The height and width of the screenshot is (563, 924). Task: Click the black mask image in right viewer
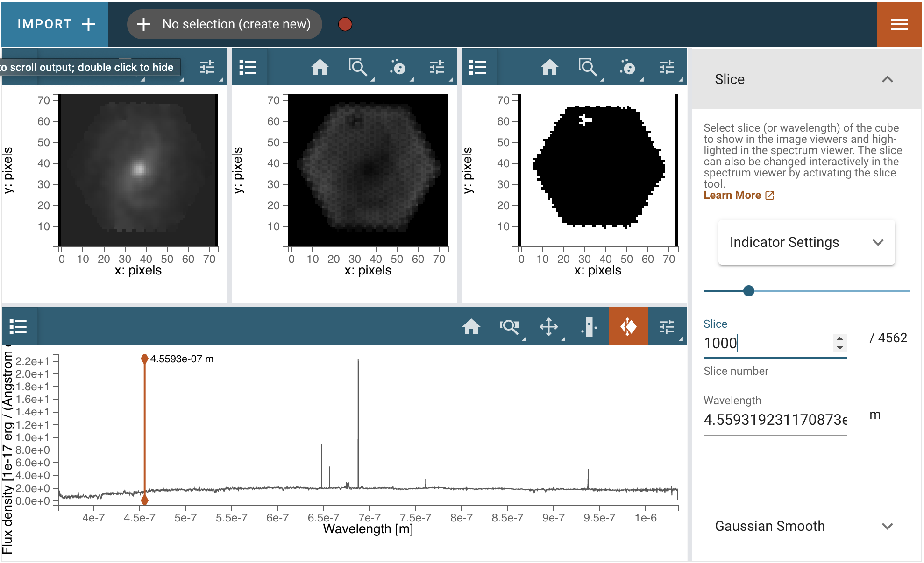598,167
